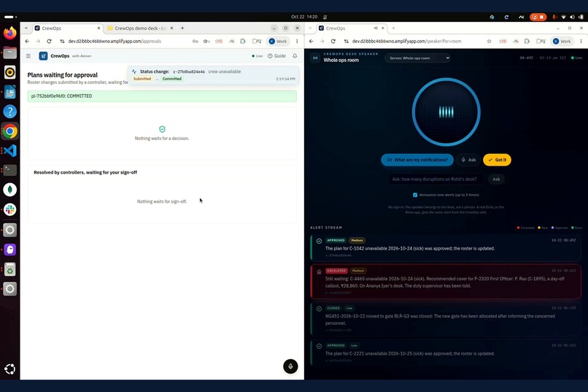Screen dimensions: 588x392
Task: Open a new tab in left browser
Action: pyautogui.click(x=182, y=28)
